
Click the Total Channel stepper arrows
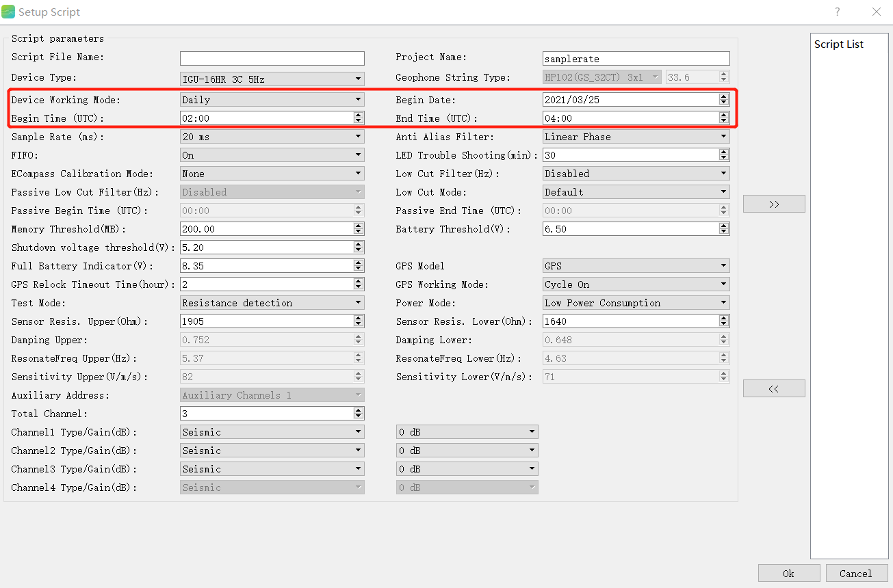(359, 414)
